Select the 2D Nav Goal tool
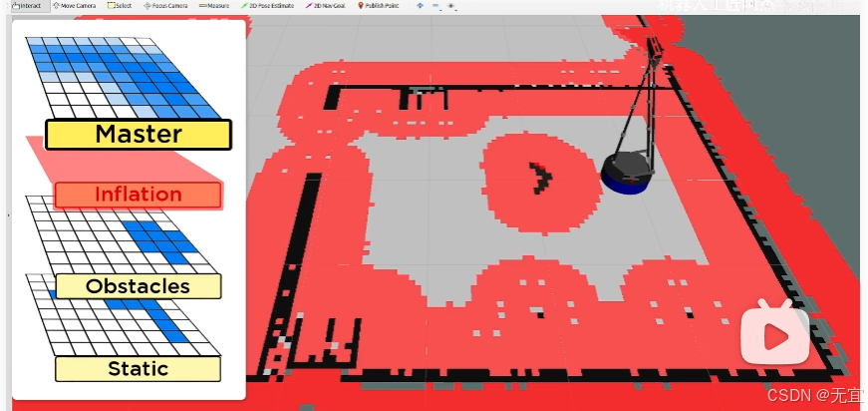Image resolution: width=868 pixels, height=411 pixels. click(x=326, y=6)
